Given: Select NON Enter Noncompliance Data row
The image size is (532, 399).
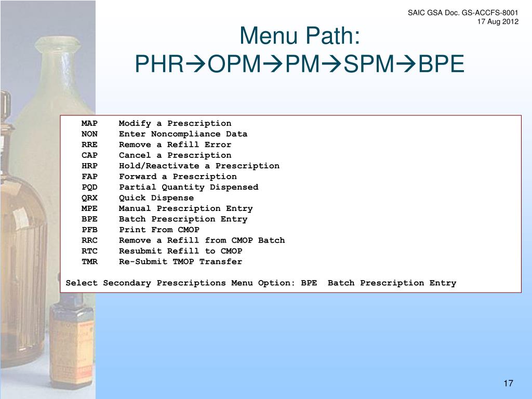Looking at the screenshot, I should click(x=164, y=134).
